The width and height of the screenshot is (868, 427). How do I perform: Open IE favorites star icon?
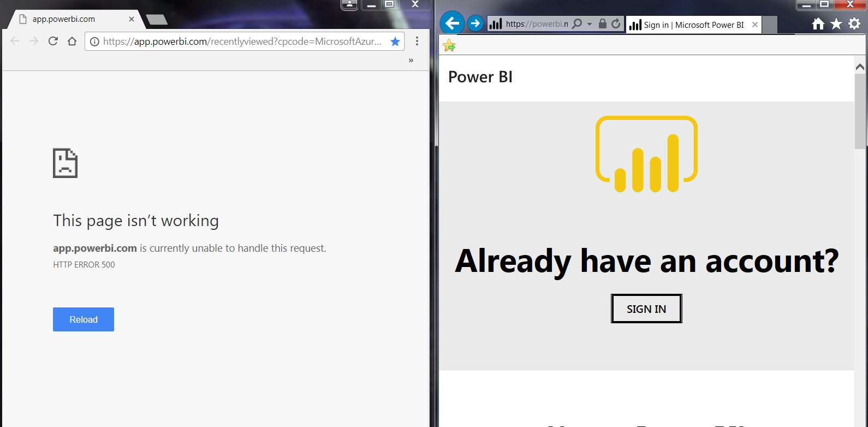[x=836, y=23]
